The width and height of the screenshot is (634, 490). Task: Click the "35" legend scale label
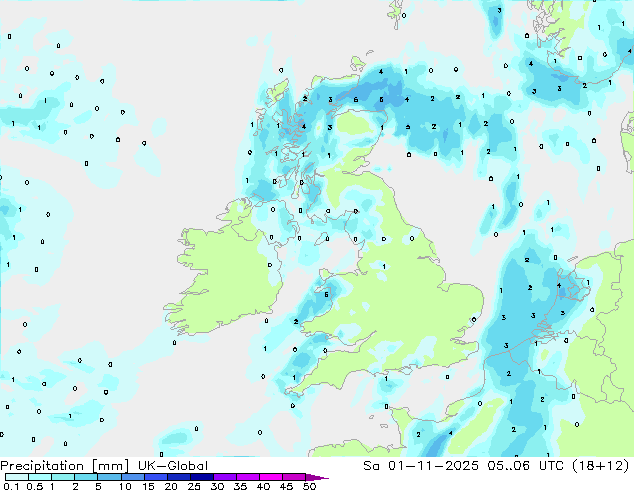click(x=240, y=486)
